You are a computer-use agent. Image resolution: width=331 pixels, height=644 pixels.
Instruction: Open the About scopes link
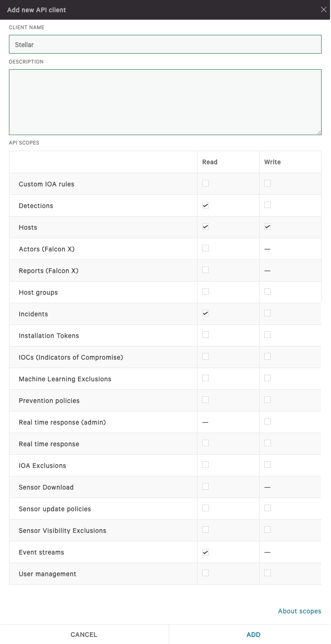[x=299, y=611]
